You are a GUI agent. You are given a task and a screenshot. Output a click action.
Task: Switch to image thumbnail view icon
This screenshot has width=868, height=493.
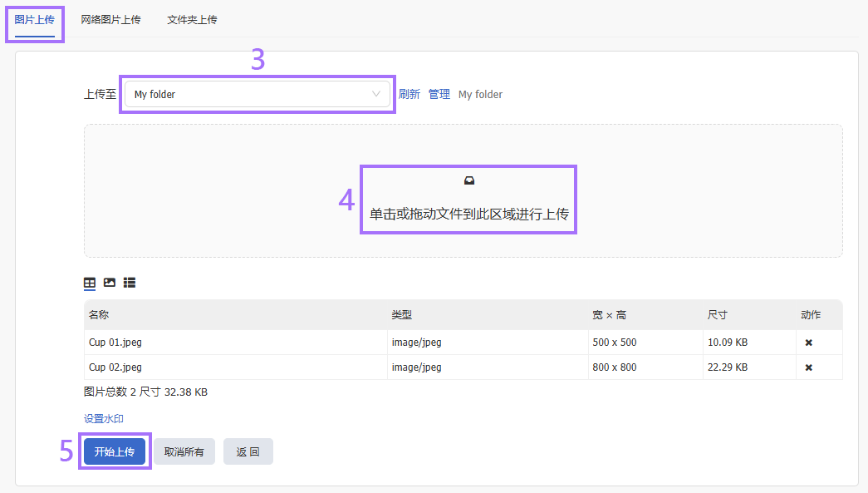110,283
